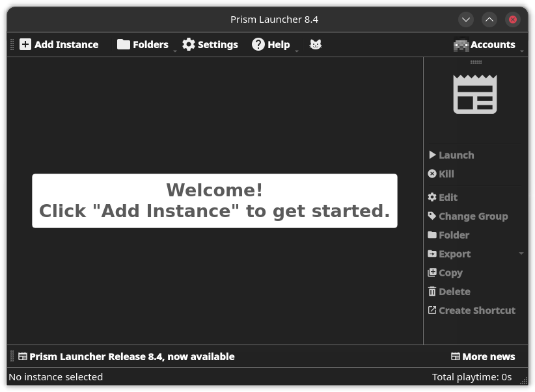The image size is (535, 392).
Task: Open the Folders toolbar menu
Action: click(143, 44)
